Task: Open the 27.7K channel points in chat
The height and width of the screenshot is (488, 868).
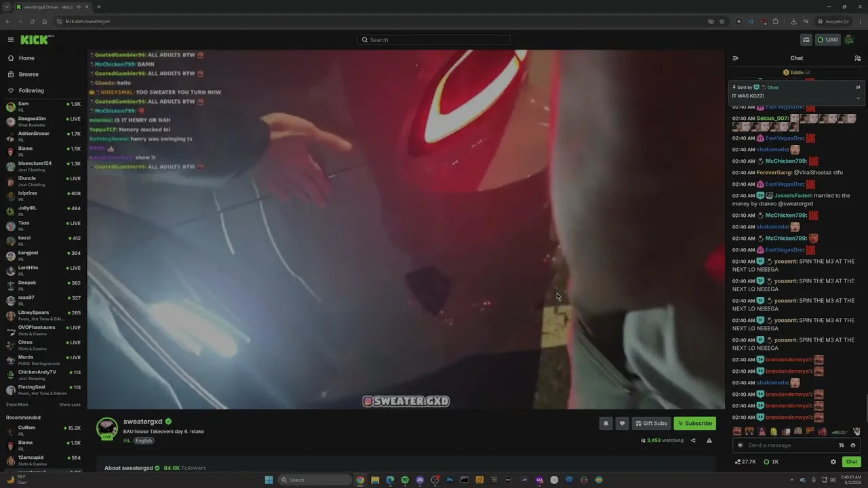Action: pos(745,462)
